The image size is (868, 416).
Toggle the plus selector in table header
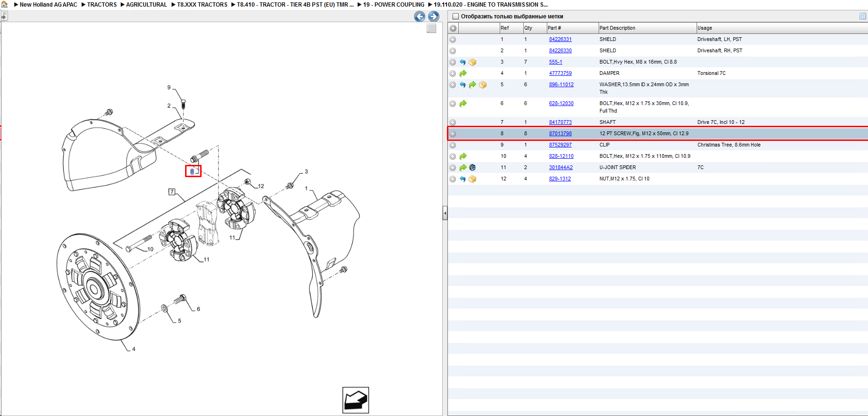point(453,28)
